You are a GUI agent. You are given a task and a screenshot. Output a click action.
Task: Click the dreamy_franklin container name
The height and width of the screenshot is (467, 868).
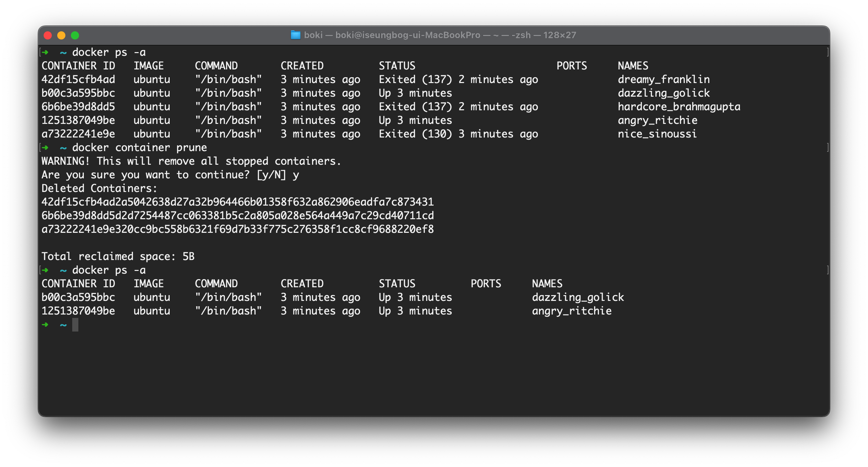click(664, 80)
